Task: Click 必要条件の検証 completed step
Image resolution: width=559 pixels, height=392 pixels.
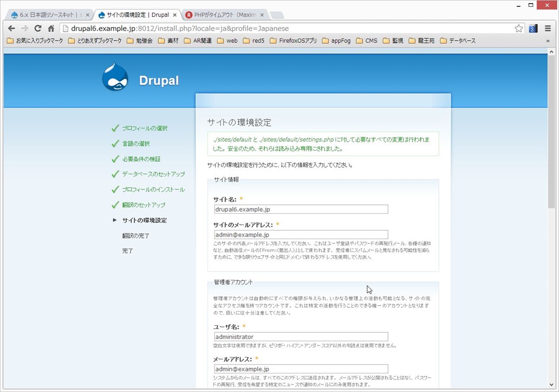Action: (x=141, y=159)
